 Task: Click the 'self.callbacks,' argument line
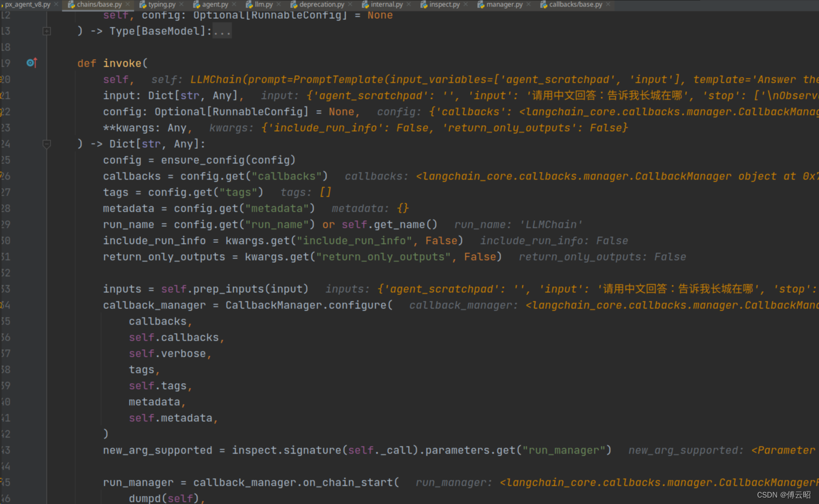tap(176, 337)
